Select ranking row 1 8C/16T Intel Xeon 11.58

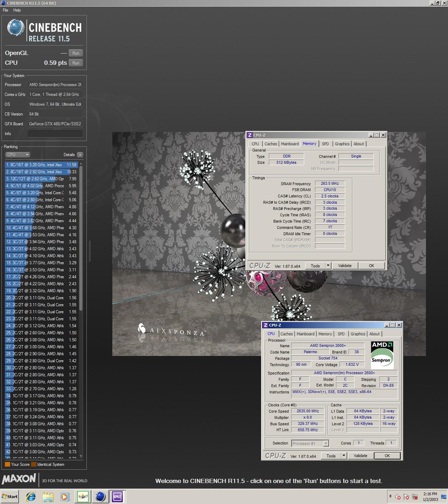(x=41, y=164)
